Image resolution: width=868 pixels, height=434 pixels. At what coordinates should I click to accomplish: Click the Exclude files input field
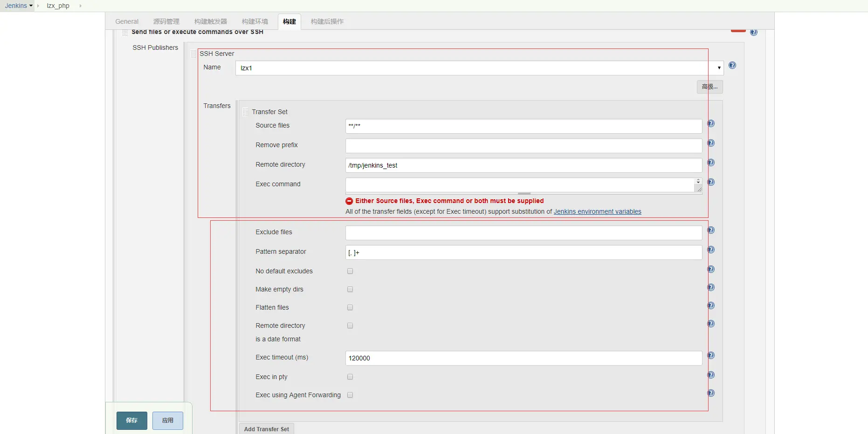point(524,232)
